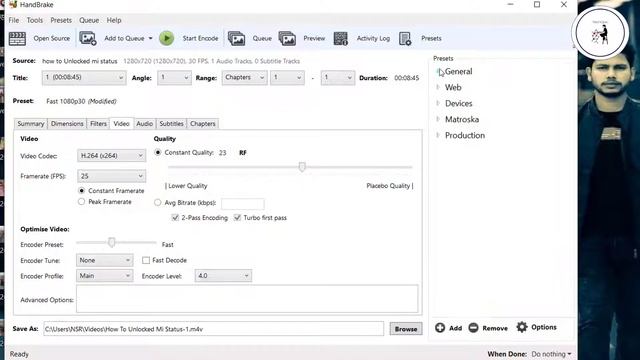Switch to the Filters tab

coord(98,124)
